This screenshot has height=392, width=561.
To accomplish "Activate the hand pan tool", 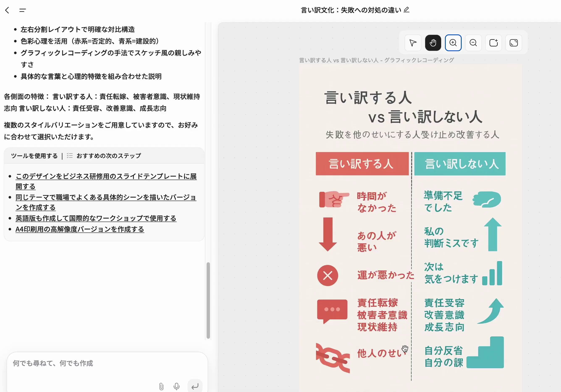I will click(x=433, y=43).
